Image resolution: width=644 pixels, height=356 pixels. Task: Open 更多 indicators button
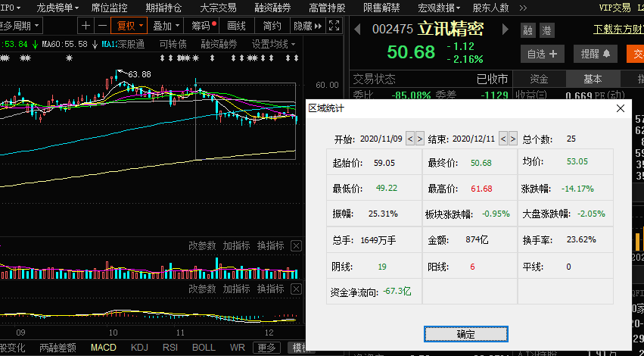[x=266, y=348]
